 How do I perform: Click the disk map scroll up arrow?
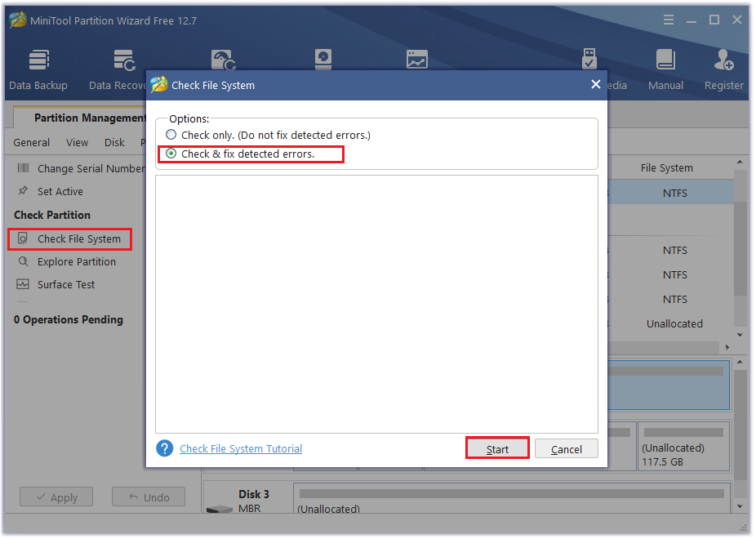click(740, 362)
